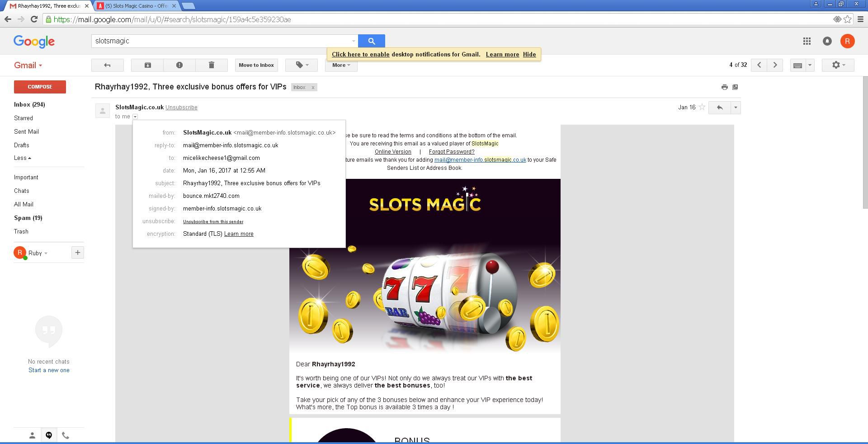Delete the email with the trash icon
The image size is (868, 444).
(x=212, y=65)
